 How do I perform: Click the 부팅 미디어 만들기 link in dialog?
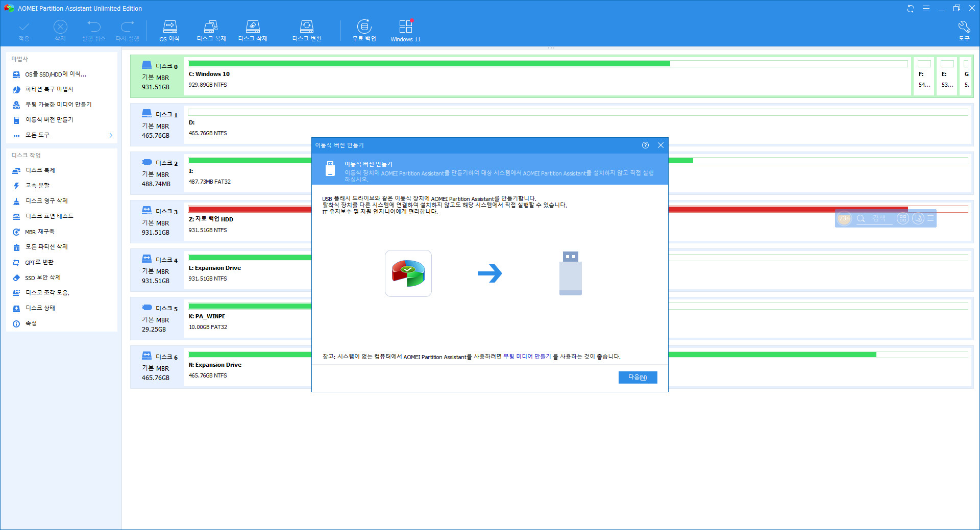pyautogui.click(x=527, y=357)
